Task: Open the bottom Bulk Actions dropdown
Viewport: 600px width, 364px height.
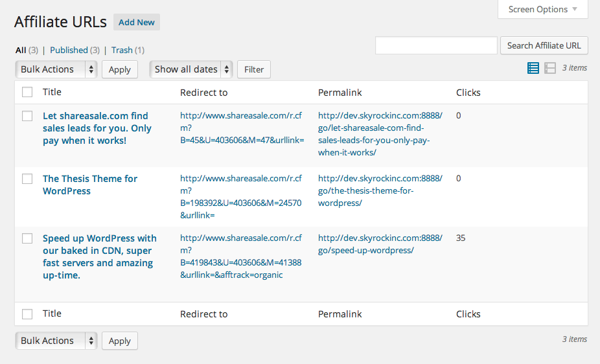Action: pyautogui.click(x=56, y=341)
